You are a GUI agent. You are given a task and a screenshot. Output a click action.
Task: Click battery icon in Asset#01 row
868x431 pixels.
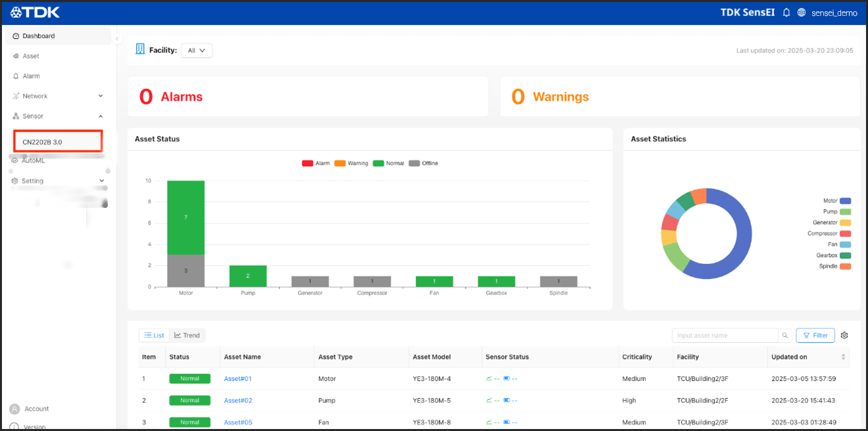click(506, 379)
